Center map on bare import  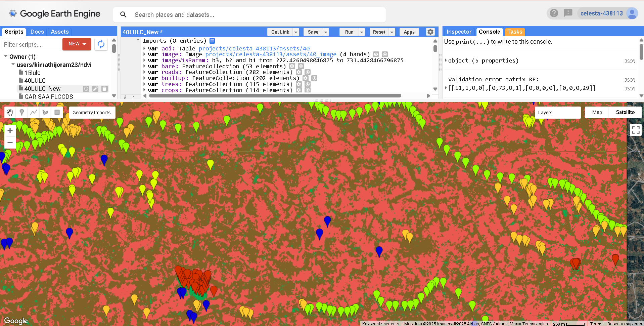tap(301, 66)
